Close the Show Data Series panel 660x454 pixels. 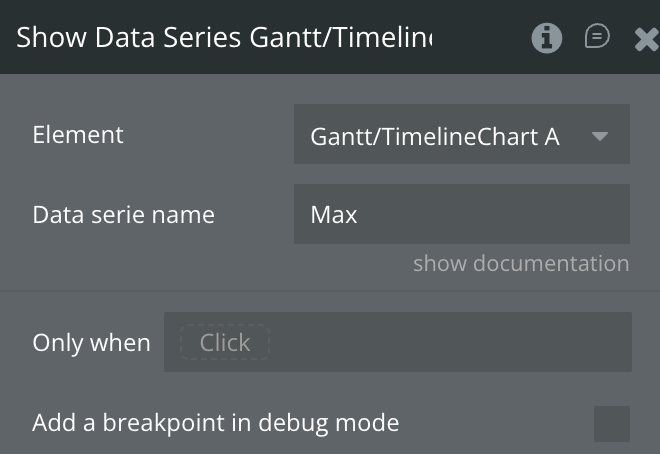click(646, 38)
